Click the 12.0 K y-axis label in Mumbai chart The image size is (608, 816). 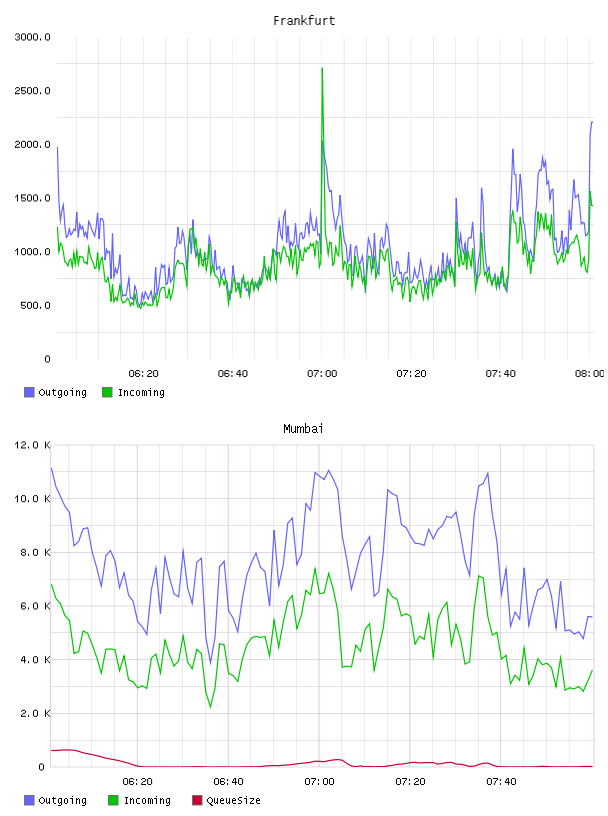33,445
